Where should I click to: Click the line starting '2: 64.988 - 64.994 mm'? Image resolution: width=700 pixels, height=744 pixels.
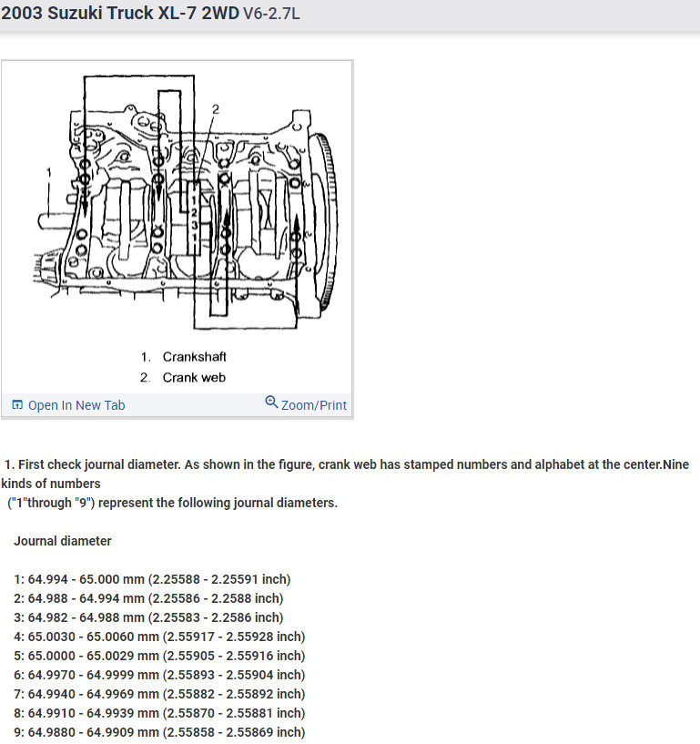click(x=148, y=598)
